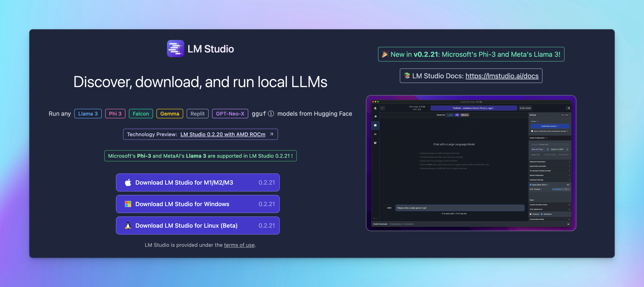Click the chat message input field in the app preview
Screen dimensions: 644x287
460,208
